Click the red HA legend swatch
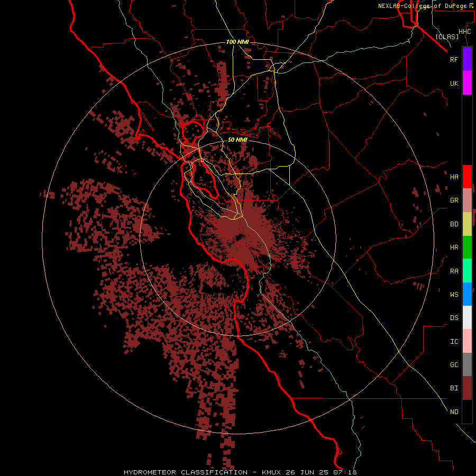This screenshot has height=476, width=476. [467, 177]
